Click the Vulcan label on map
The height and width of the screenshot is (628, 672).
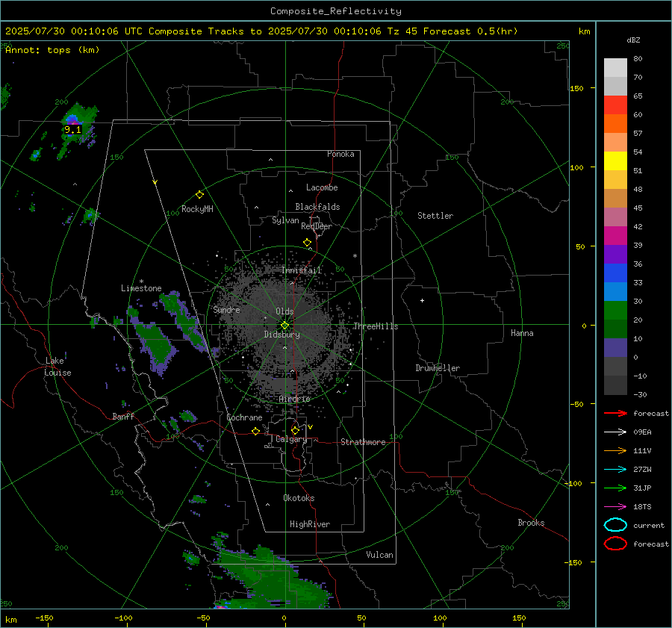(x=379, y=555)
